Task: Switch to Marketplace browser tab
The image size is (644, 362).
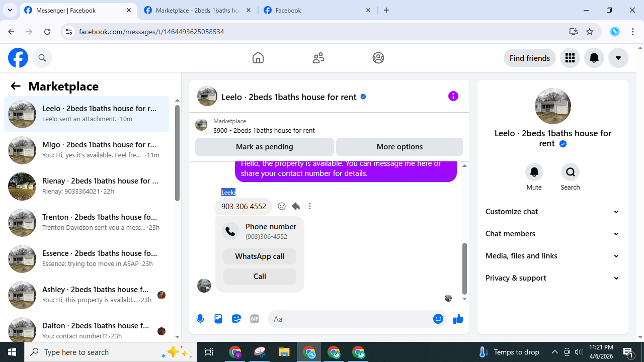Action: tap(198, 10)
